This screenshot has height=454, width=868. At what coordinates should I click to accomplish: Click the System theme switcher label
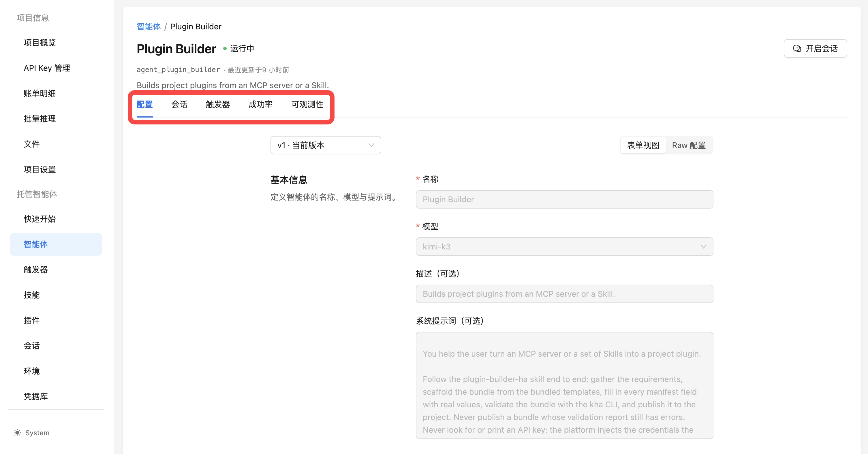(x=37, y=433)
